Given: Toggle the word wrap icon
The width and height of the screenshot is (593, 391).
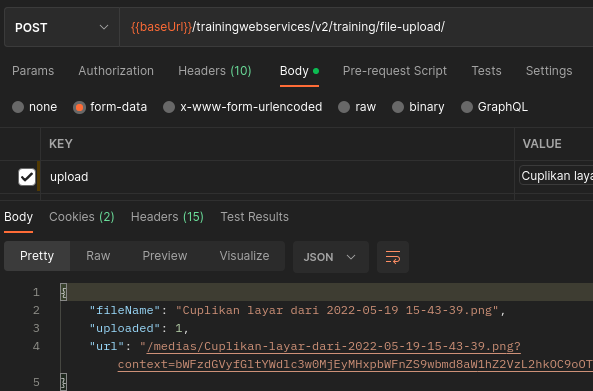Looking at the screenshot, I should 393,257.
